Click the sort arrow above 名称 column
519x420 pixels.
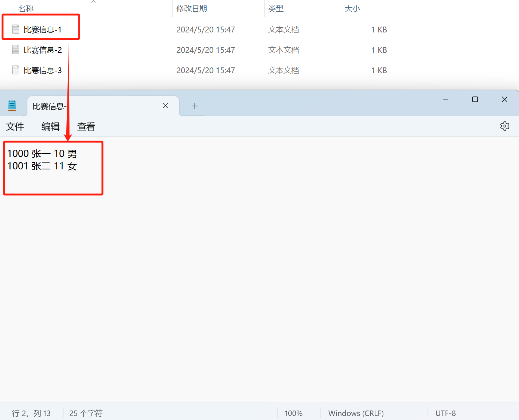tap(93, 2)
